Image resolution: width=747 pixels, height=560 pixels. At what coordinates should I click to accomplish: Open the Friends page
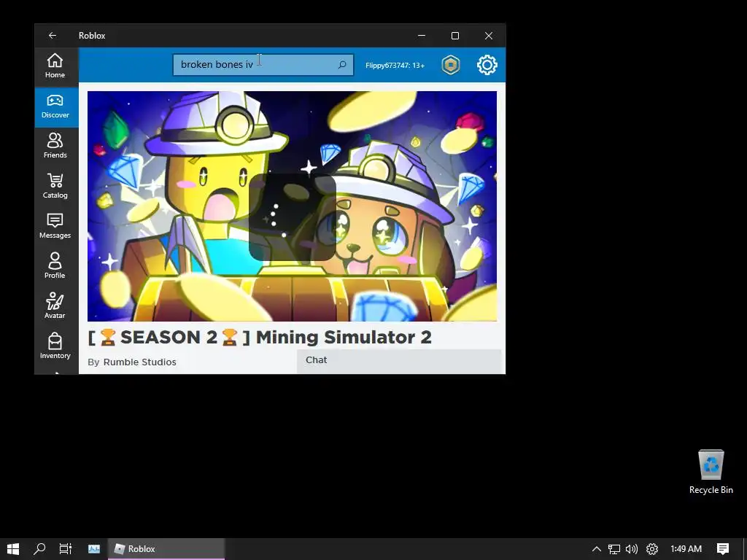[x=55, y=146]
